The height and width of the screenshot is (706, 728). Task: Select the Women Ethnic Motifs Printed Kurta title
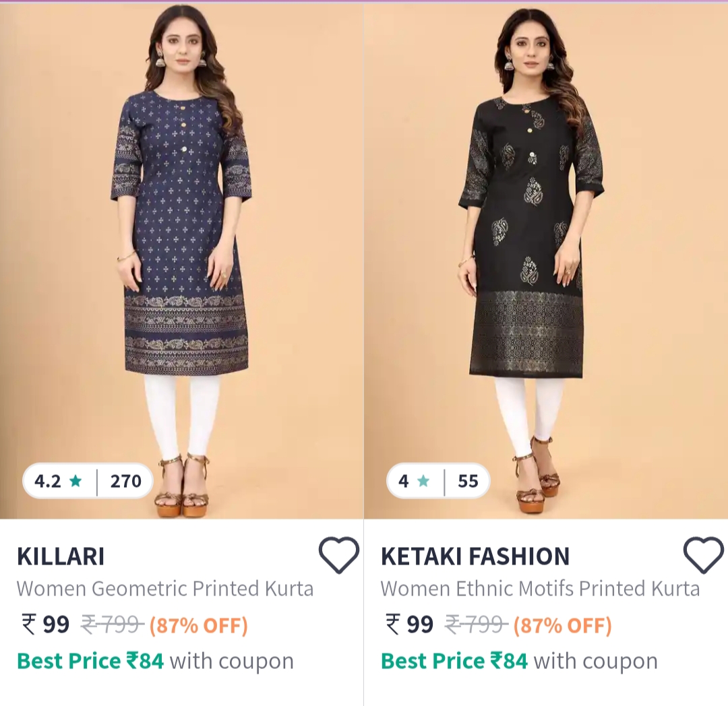coord(540,589)
